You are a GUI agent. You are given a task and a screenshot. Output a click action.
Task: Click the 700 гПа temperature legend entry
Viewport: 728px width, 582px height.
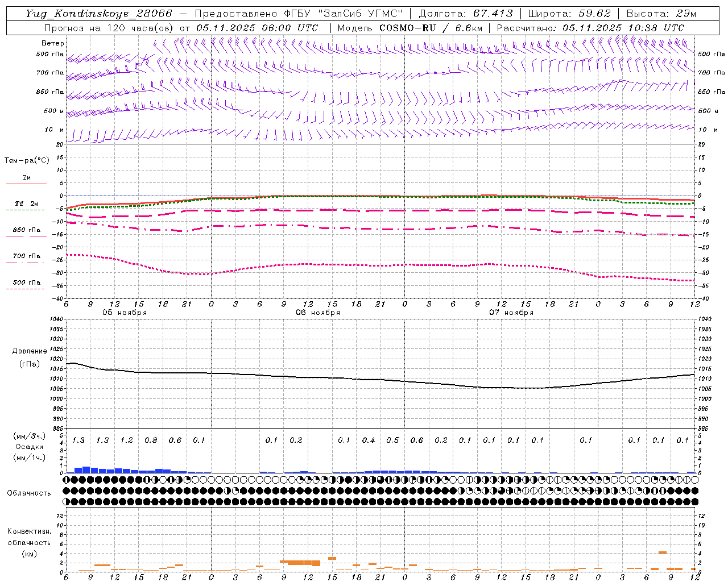27,256
